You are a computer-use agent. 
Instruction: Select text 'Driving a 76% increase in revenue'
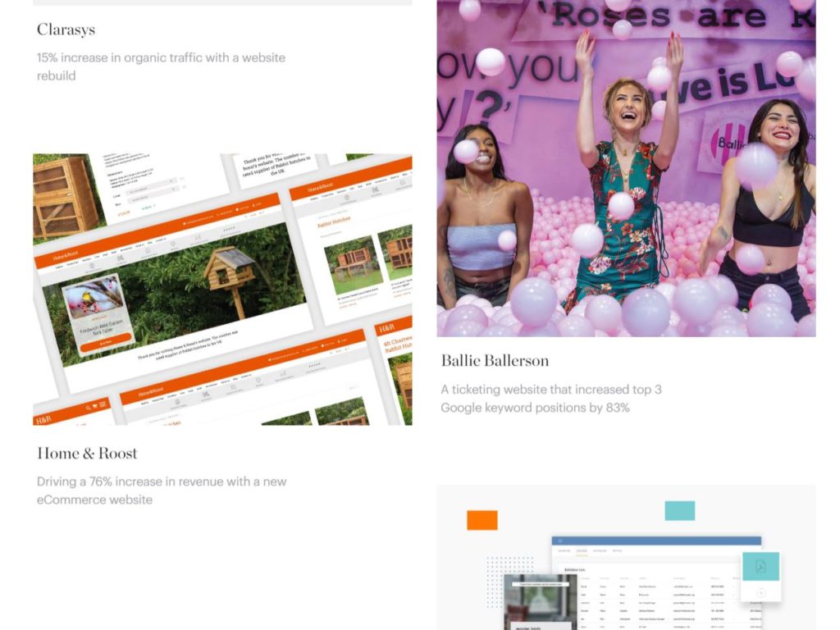(130, 482)
